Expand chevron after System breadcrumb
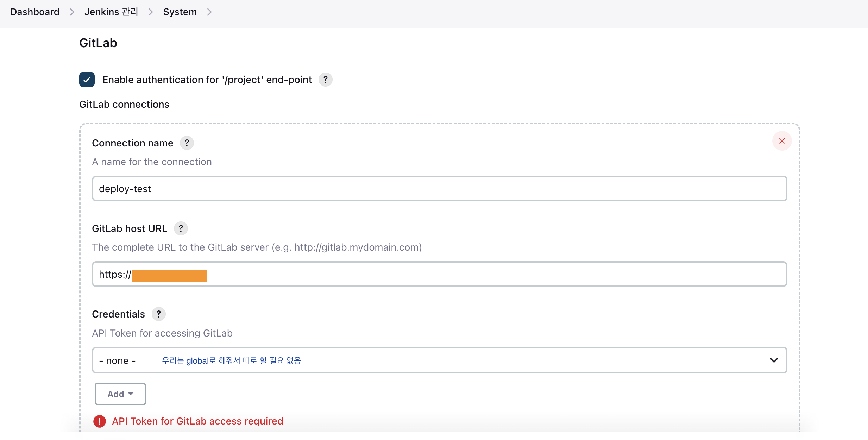Image resolution: width=868 pixels, height=440 pixels. 209,12
